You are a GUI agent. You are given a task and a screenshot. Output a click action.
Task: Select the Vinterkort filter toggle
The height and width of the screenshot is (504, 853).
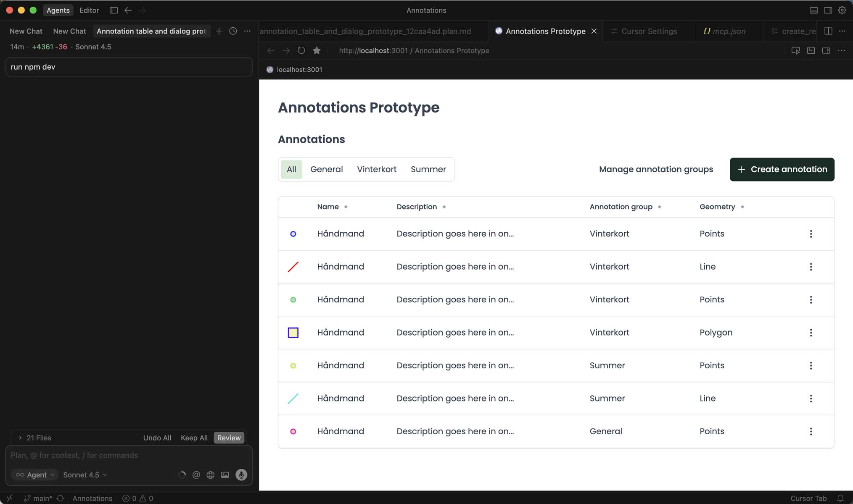coord(376,169)
